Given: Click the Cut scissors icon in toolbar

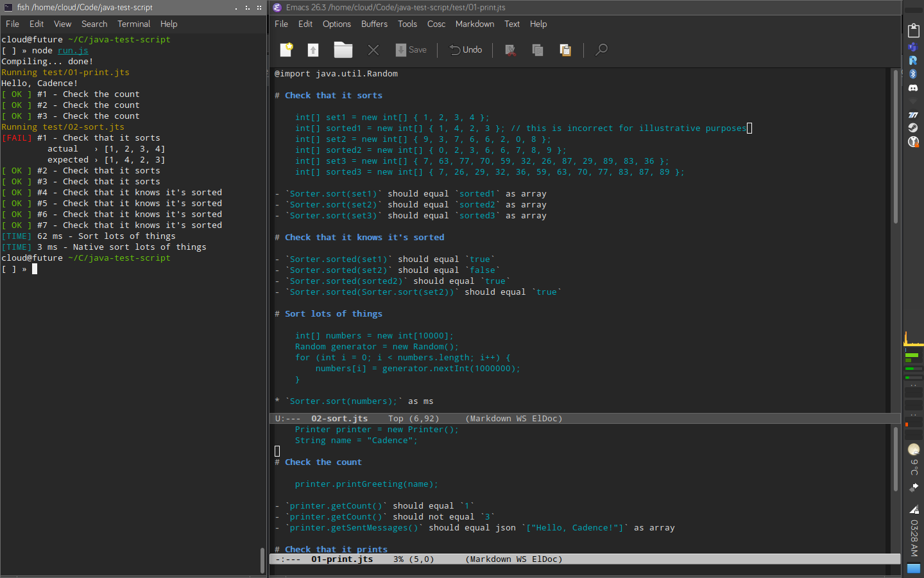Looking at the screenshot, I should pos(511,49).
